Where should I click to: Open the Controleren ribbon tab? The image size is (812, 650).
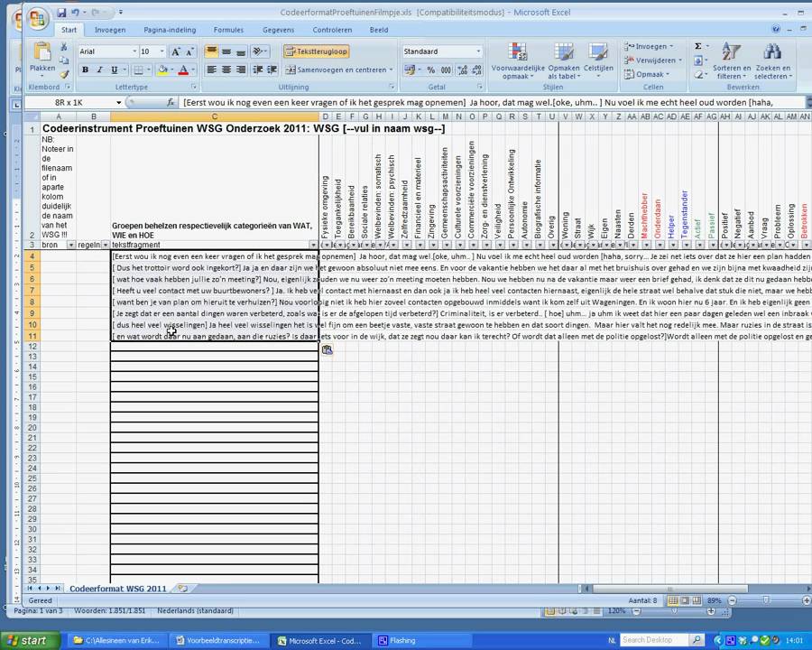pyautogui.click(x=332, y=30)
